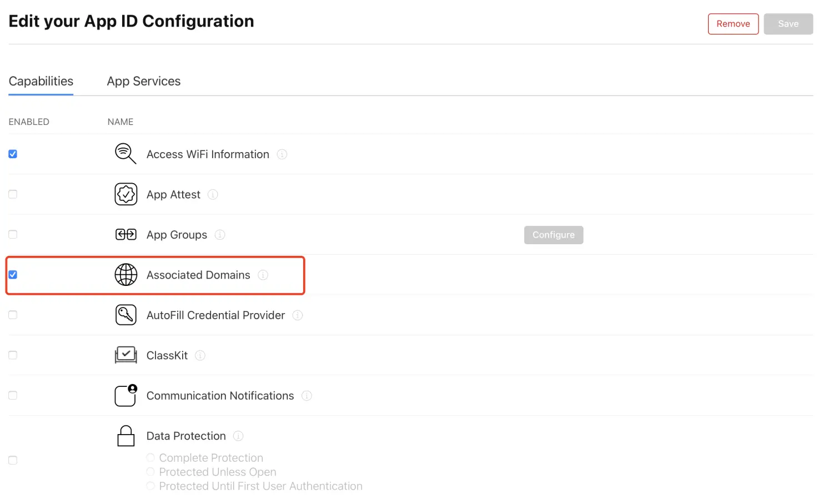Switch to the App Services tab

[x=143, y=81]
